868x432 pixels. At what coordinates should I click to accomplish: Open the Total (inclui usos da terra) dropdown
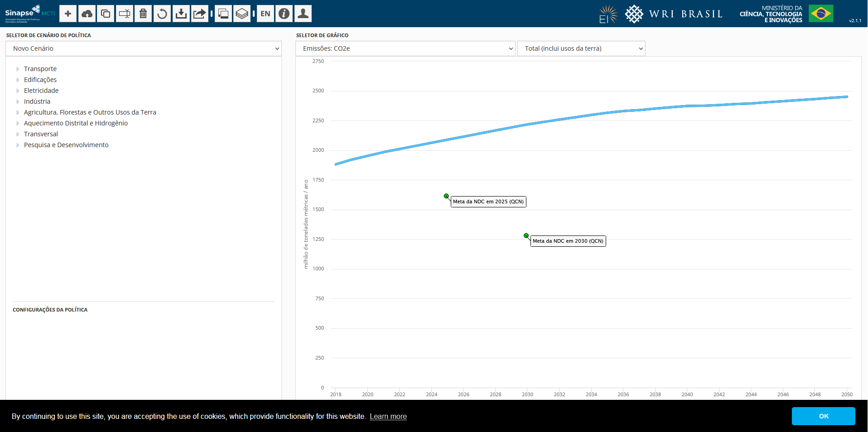tap(581, 48)
